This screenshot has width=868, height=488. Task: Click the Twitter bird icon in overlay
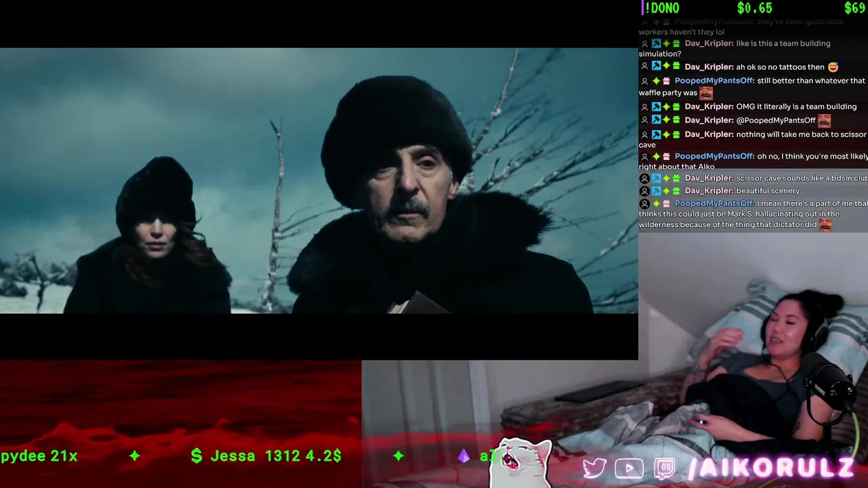(594, 468)
